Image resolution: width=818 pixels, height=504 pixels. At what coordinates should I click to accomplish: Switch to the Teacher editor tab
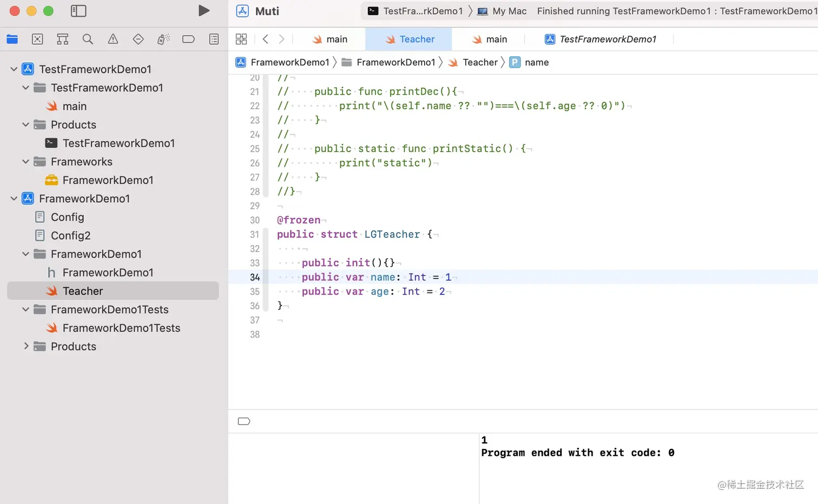coord(410,39)
